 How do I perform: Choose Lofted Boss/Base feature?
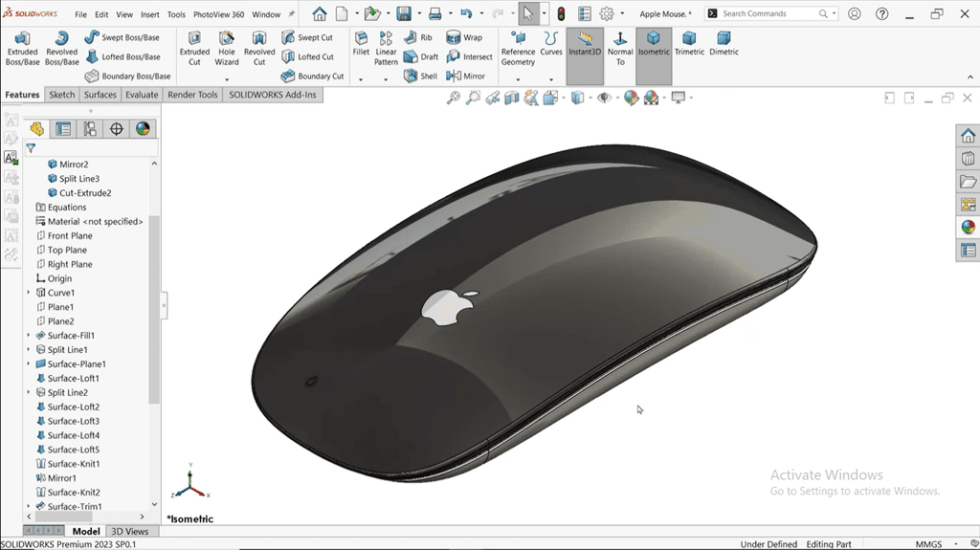[123, 56]
